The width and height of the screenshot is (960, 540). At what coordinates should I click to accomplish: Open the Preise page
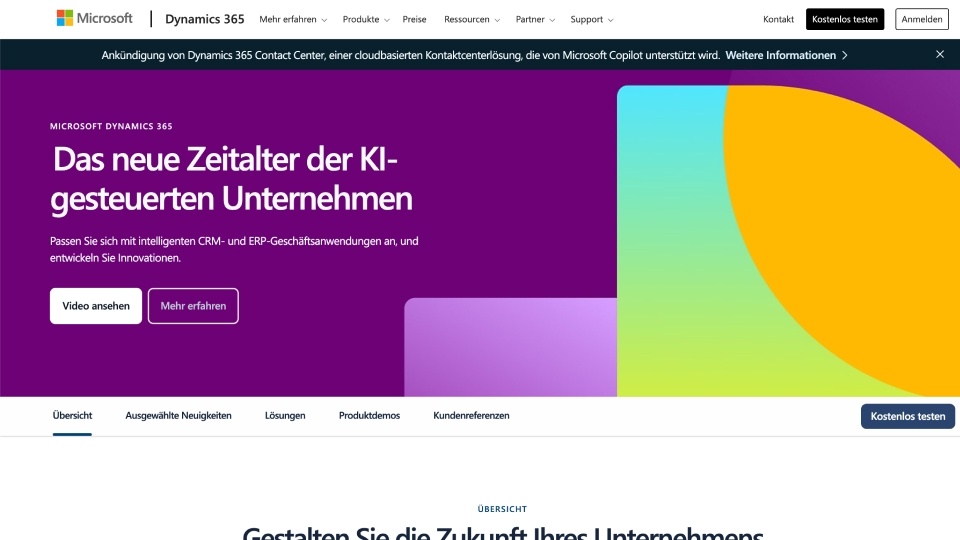coord(414,20)
